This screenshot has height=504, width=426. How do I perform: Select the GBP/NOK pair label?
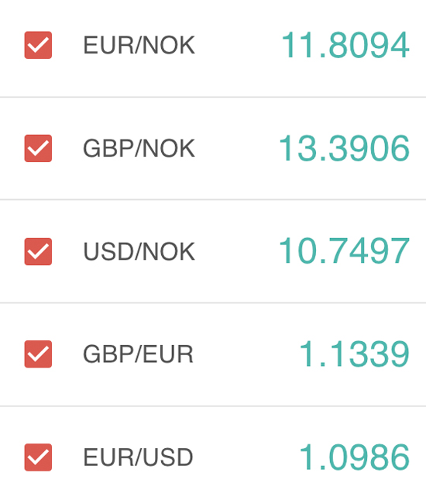139,149
